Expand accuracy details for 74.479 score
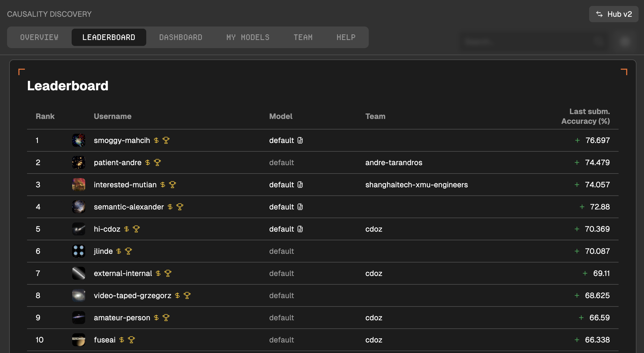This screenshot has width=644, height=353. 577,162
